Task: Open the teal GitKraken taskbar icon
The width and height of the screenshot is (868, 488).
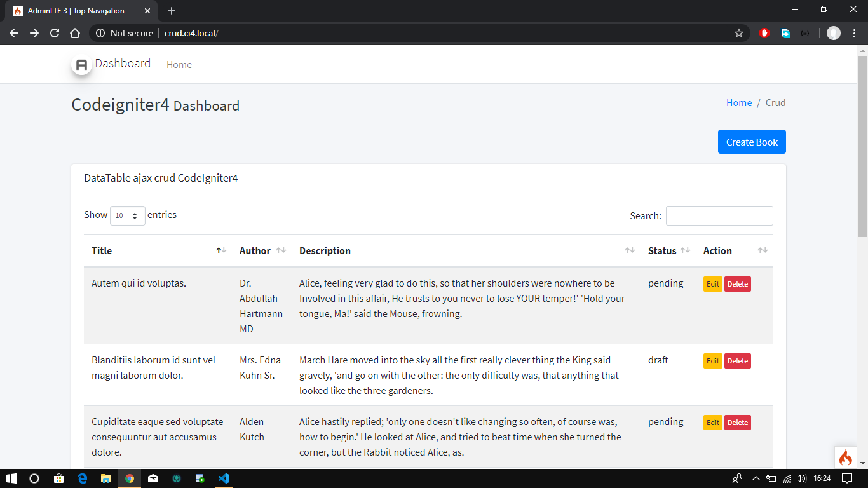Action: click(177, 478)
